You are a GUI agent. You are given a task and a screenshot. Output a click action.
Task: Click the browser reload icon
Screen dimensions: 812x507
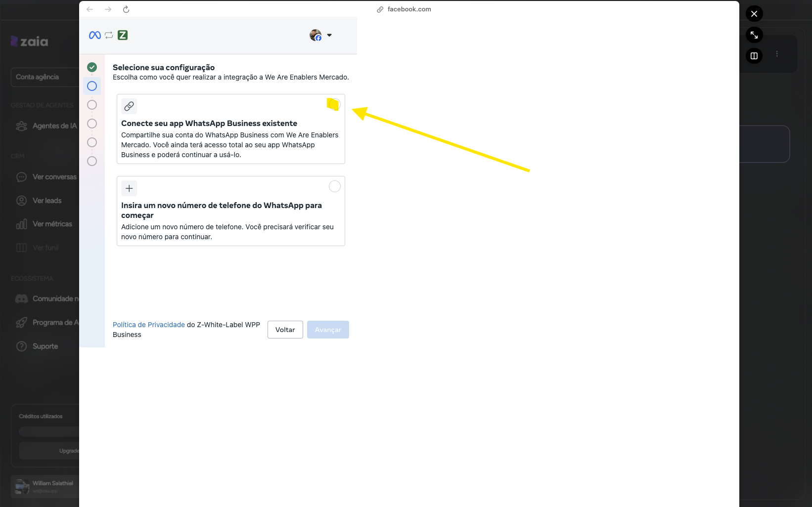(126, 9)
